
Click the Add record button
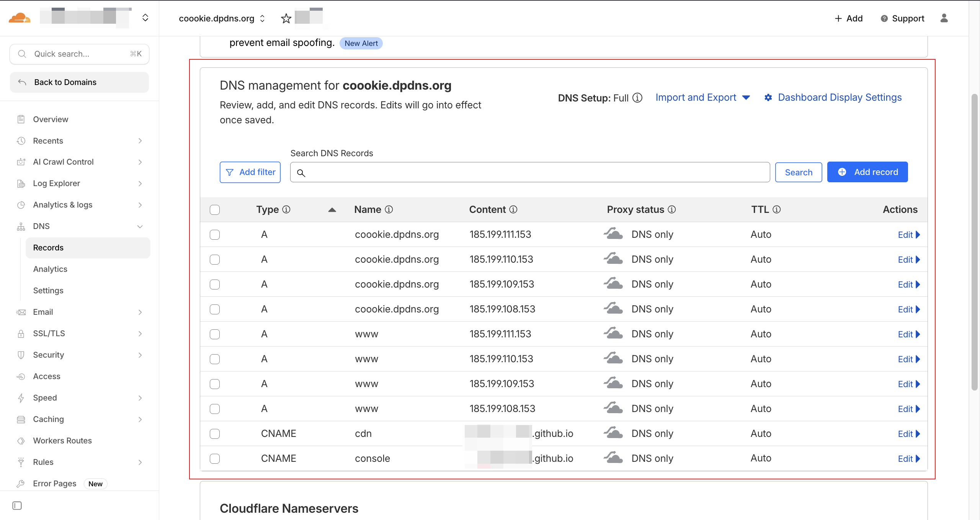(867, 172)
